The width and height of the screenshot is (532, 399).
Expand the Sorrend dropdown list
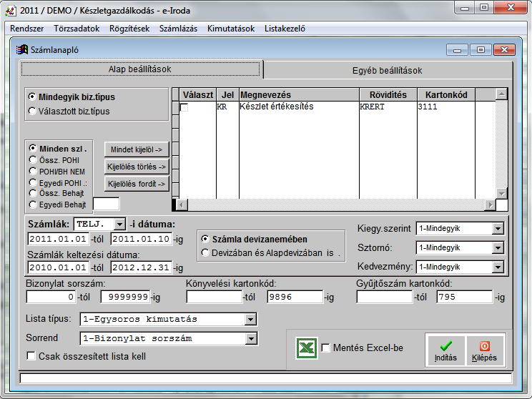[250, 338]
